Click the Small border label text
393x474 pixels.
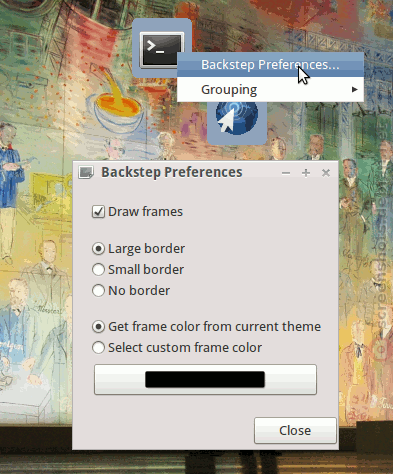146,270
